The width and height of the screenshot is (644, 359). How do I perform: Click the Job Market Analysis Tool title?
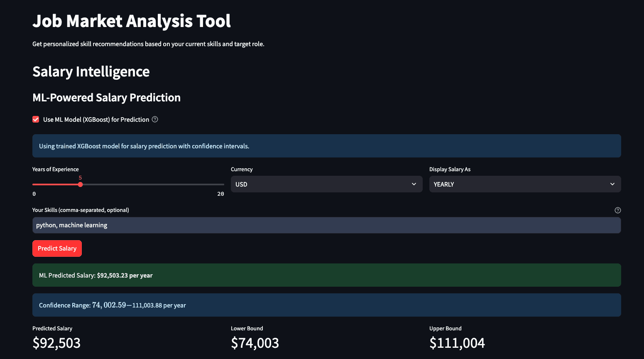click(132, 21)
